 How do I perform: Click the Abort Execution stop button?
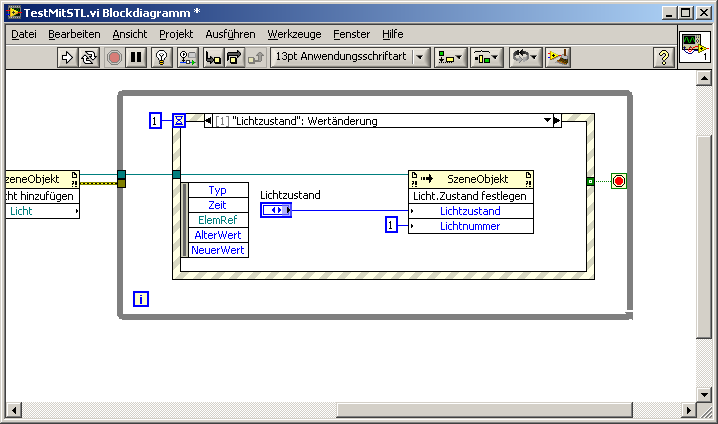tap(114, 57)
